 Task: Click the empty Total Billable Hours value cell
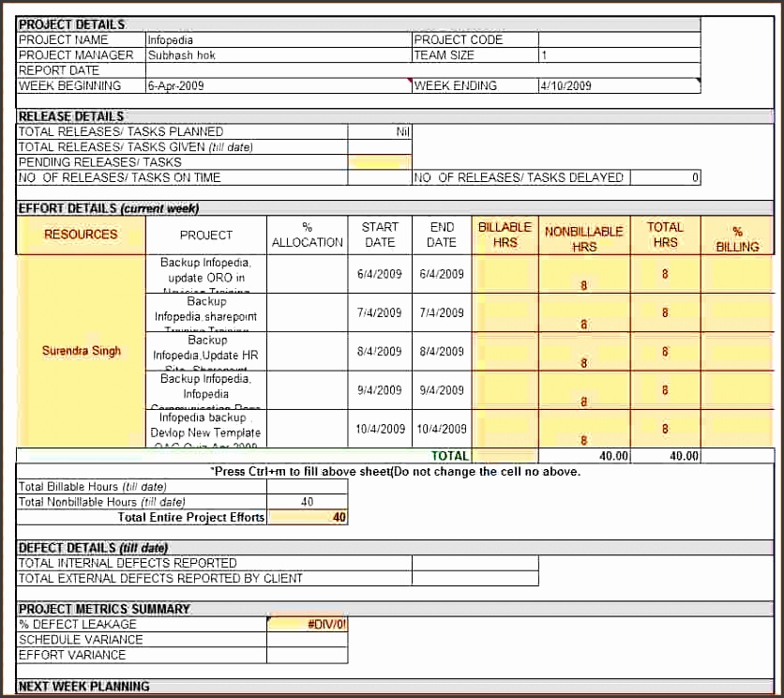(308, 487)
